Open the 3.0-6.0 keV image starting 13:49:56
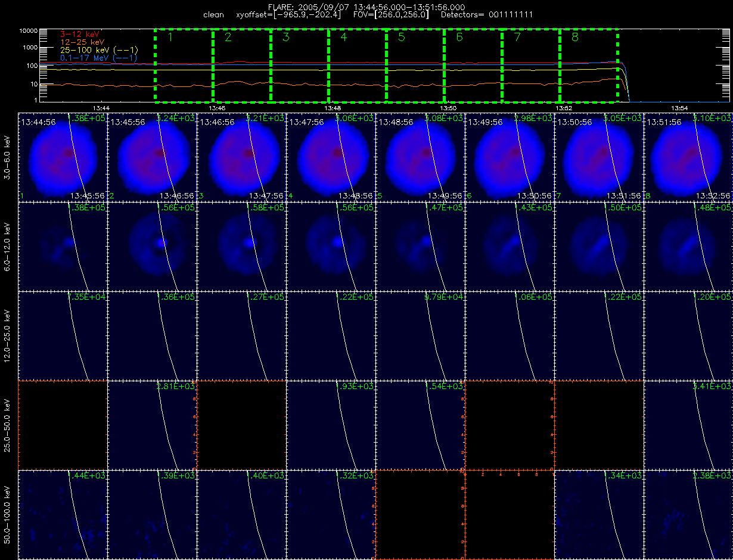 510,156
